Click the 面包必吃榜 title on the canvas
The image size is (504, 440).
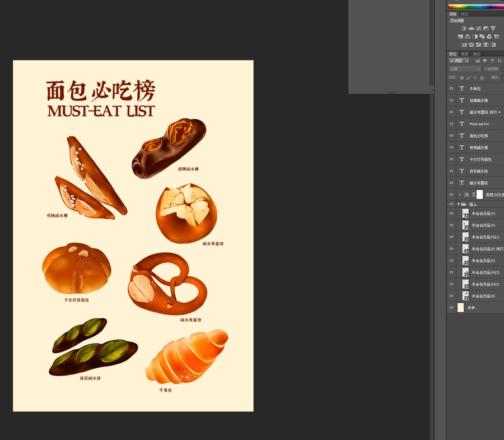point(101,91)
